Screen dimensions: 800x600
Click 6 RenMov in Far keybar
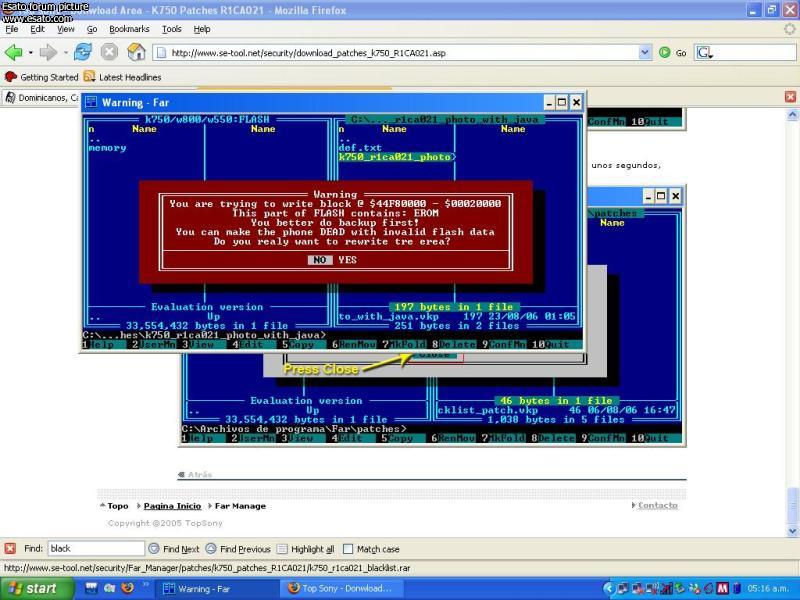tap(354, 344)
